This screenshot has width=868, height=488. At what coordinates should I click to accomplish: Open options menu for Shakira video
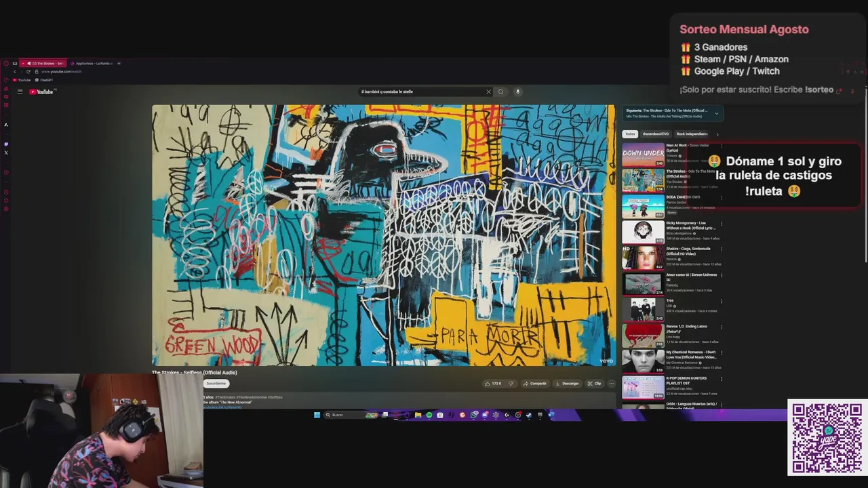[x=722, y=249]
